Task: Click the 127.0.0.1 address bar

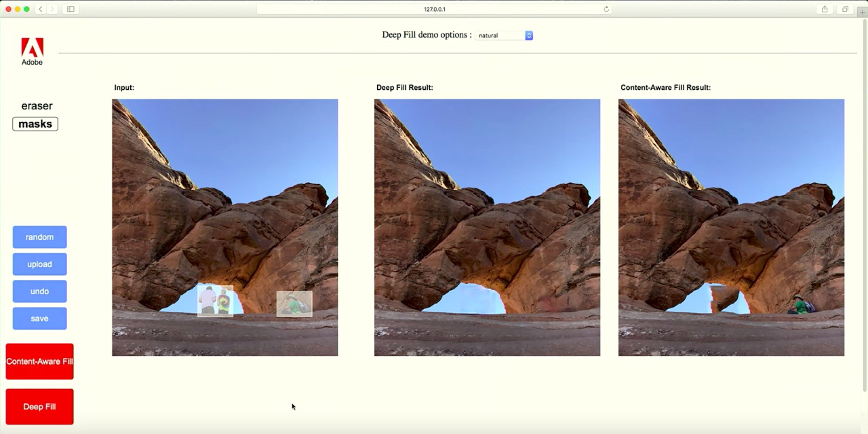Action: [434, 9]
